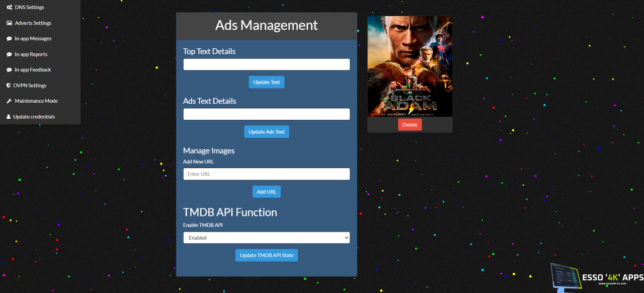This screenshot has height=293, width=644.
Task: Click the chat icon beside In-app Reports
Action: (x=9, y=54)
